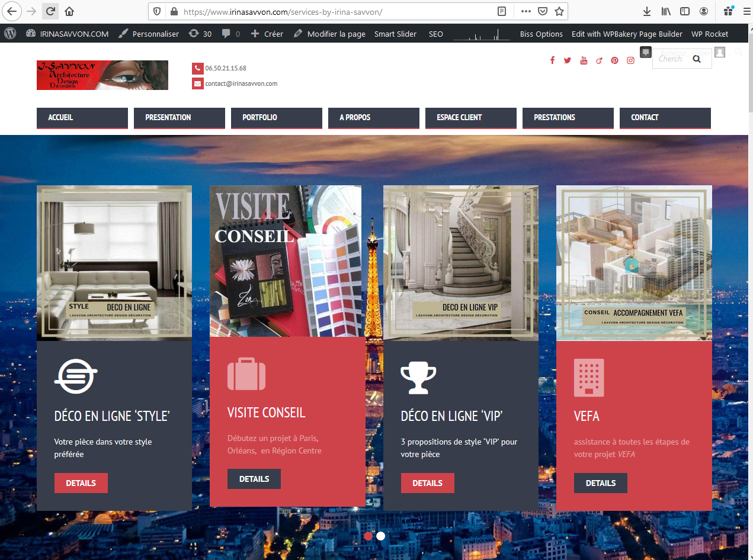Click the site stats sparkline graph

pos(482,34)
